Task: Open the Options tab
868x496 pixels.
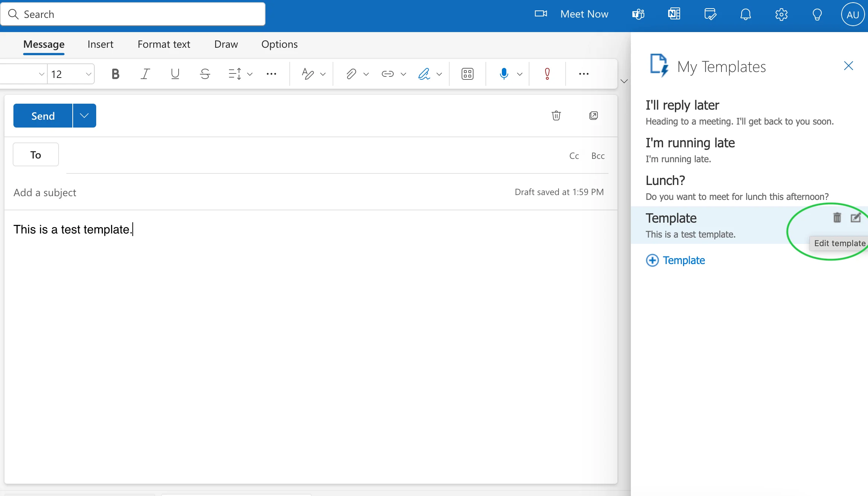Action: 279,44
